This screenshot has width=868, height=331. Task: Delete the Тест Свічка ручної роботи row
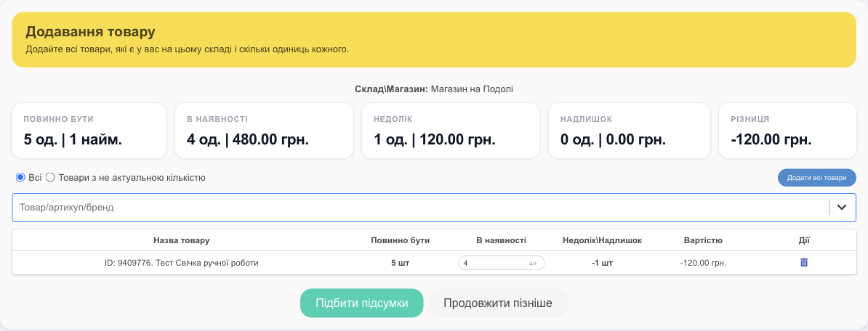(804, 263)
